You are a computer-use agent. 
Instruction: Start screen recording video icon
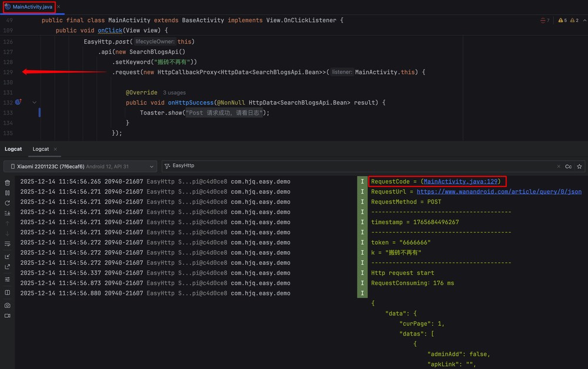tap(7, 315)
